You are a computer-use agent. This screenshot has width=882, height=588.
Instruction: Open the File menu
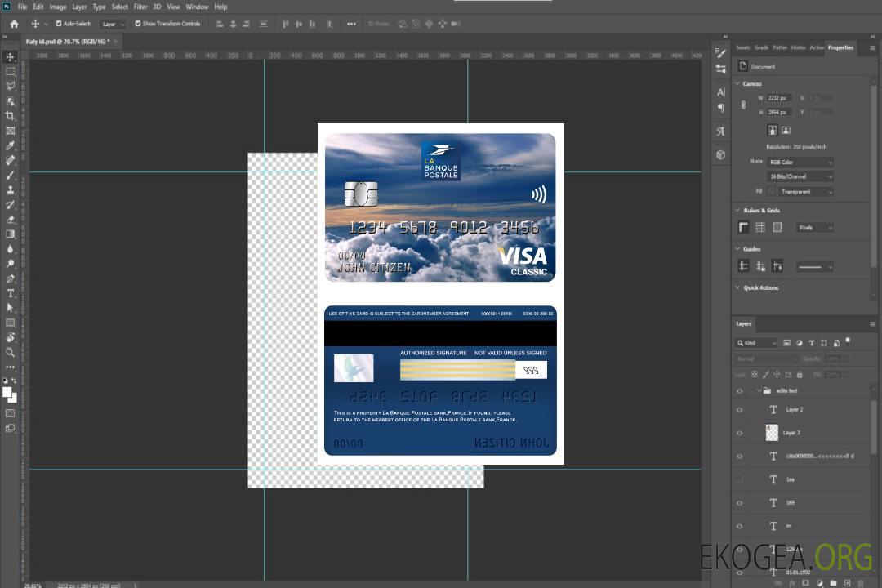[23, 7]
